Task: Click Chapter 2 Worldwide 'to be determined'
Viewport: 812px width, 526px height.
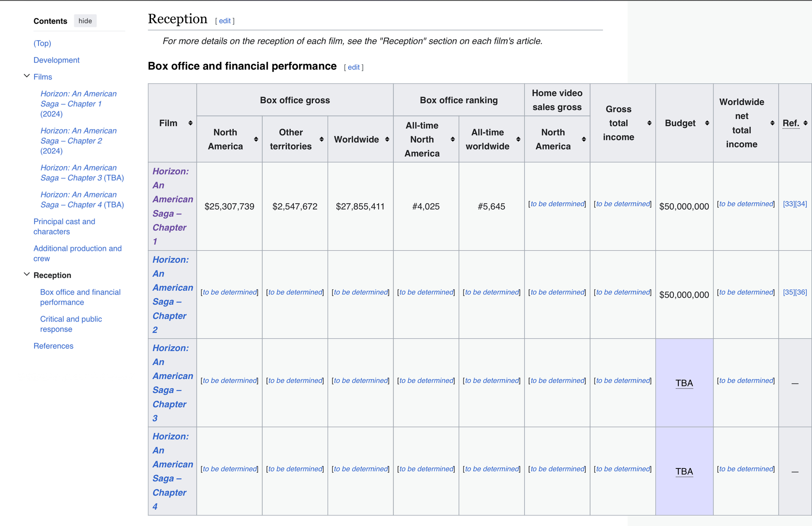Action: coord(361,292)
